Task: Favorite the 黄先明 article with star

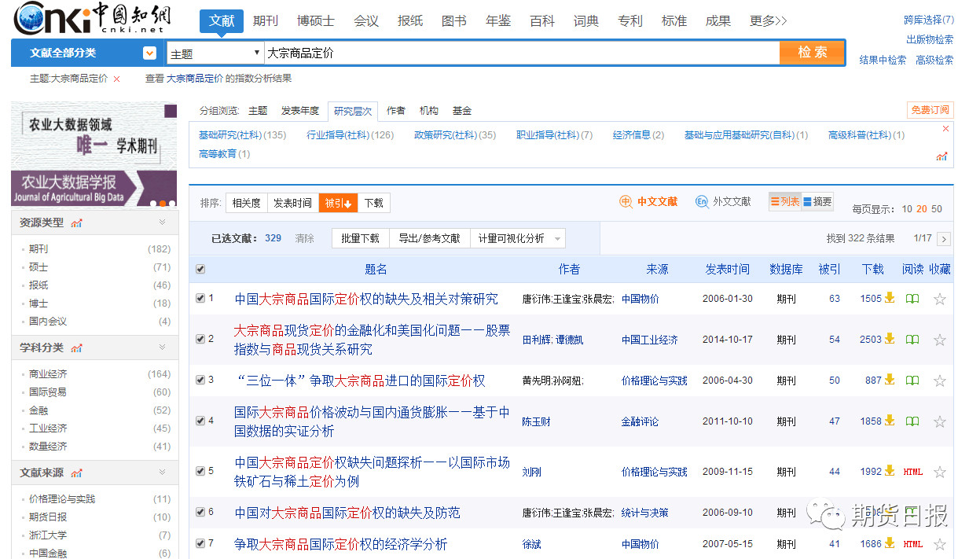Action: (939, 381)
